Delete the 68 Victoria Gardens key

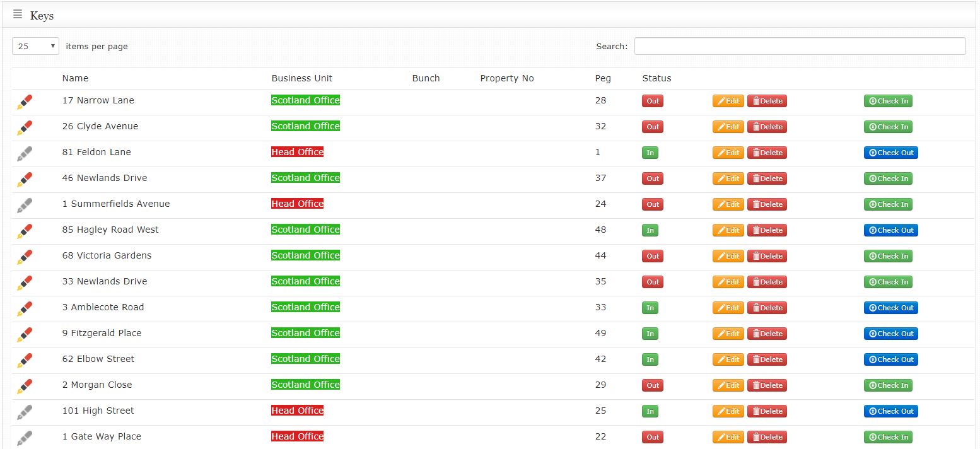tap(767, 256)
